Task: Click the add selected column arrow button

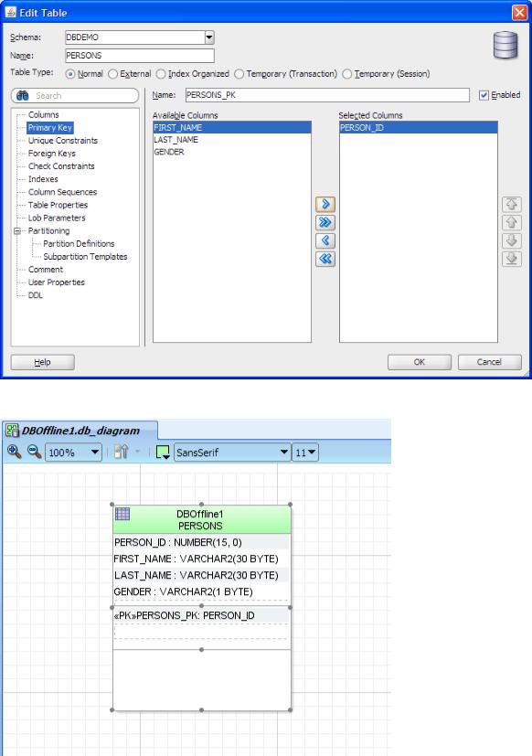Action: (x=325, y=204)
